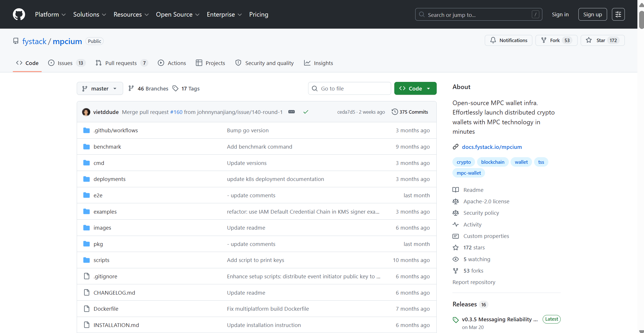The height and width of the screenshot is (333, 644).
Task: Open the INSTALLATION.md file
Action: point(116,325)
